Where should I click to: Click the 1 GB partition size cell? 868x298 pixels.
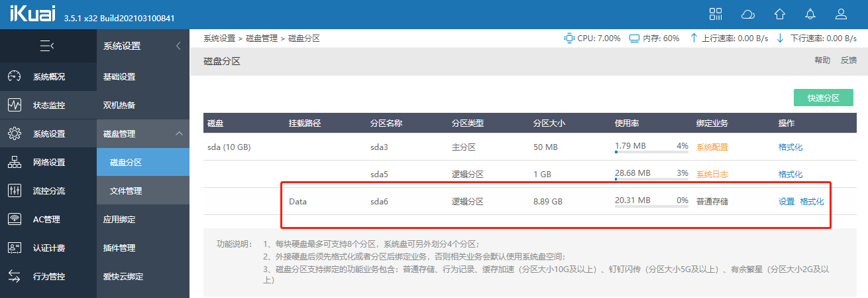(543, 174)
